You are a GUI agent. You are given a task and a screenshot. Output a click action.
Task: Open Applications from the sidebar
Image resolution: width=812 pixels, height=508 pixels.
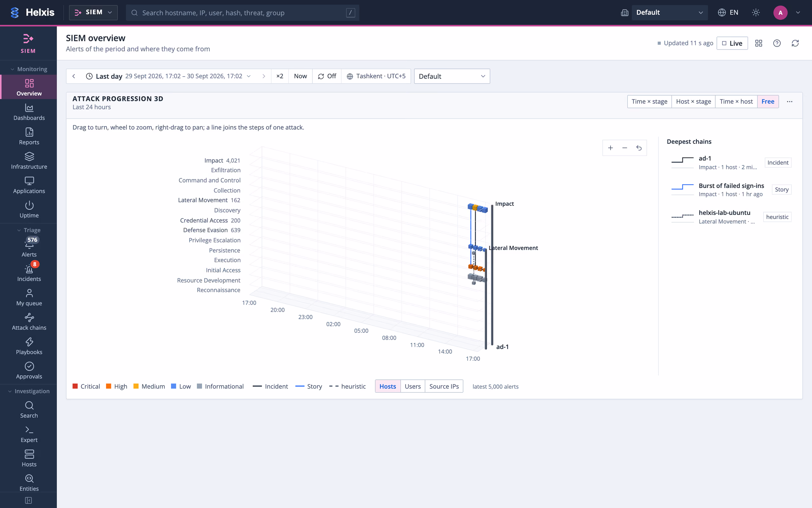(x=29, y=185)
